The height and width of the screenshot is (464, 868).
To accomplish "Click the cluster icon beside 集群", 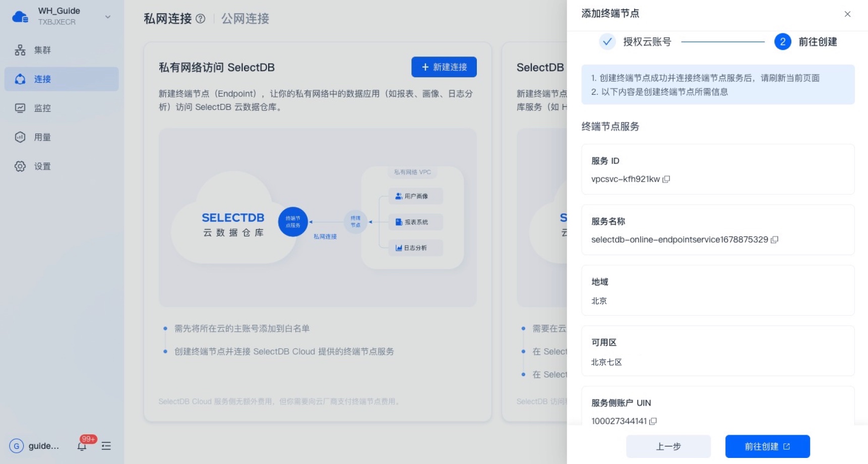I will coord(20,50).
